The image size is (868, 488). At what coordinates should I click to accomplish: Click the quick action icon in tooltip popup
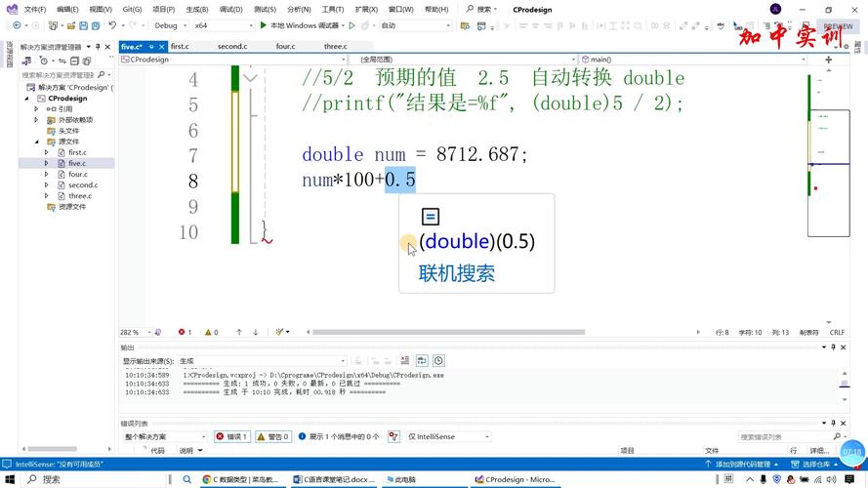[431, 217]
